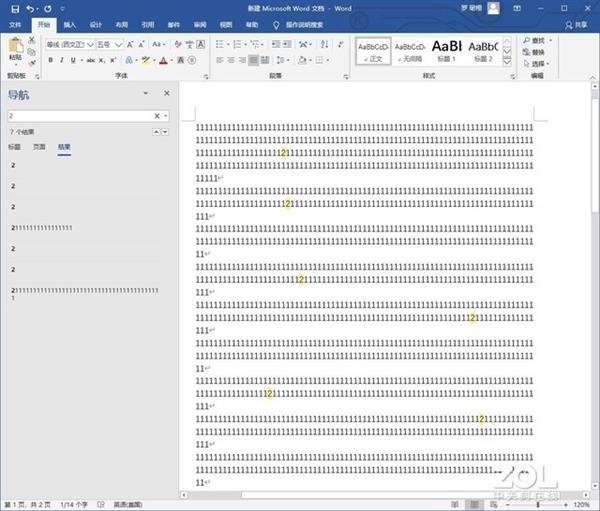The width and height of the screenshot is (600, 511).
Task: Click the Grow Font icon
Action: pos(130,45)
